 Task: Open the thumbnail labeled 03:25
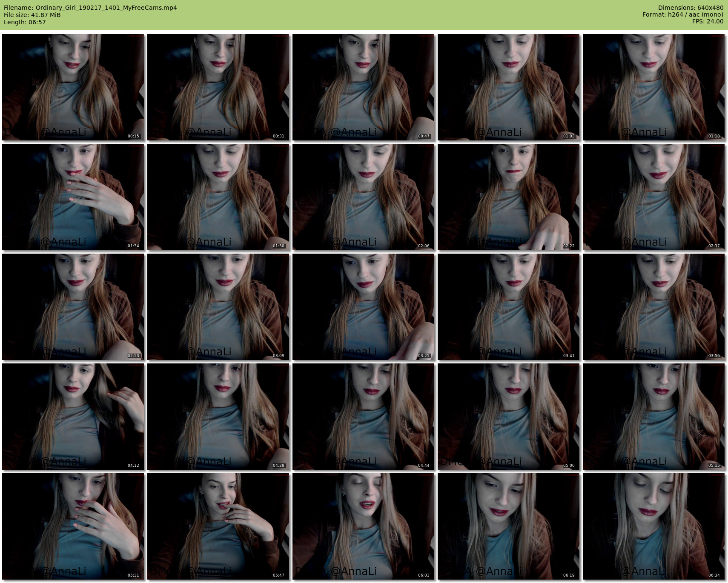pyautogui.click(x=363, y=307)
